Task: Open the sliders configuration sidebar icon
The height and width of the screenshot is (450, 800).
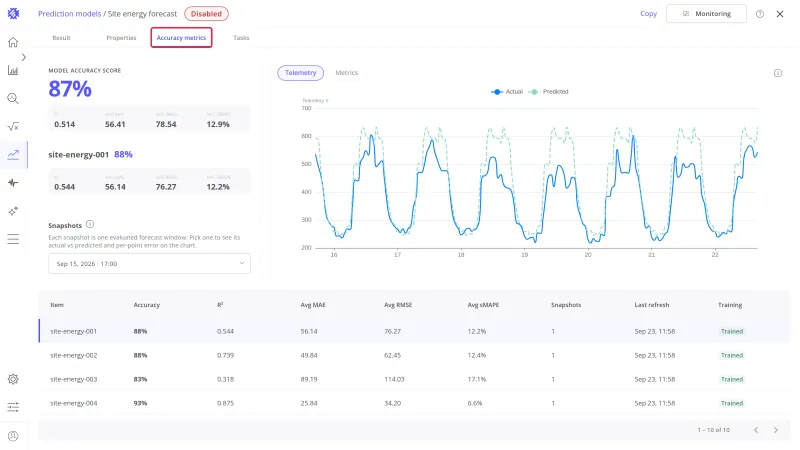Action: click(13, 407)
